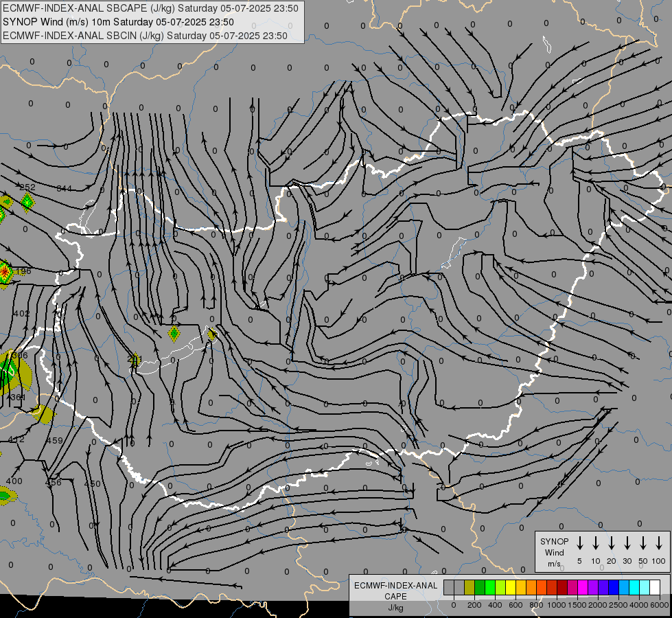Click the 20 m/s wind arrow in legend
Image resolution: width=672 pixels, height=618 pixels.
(x=611, y=543)
